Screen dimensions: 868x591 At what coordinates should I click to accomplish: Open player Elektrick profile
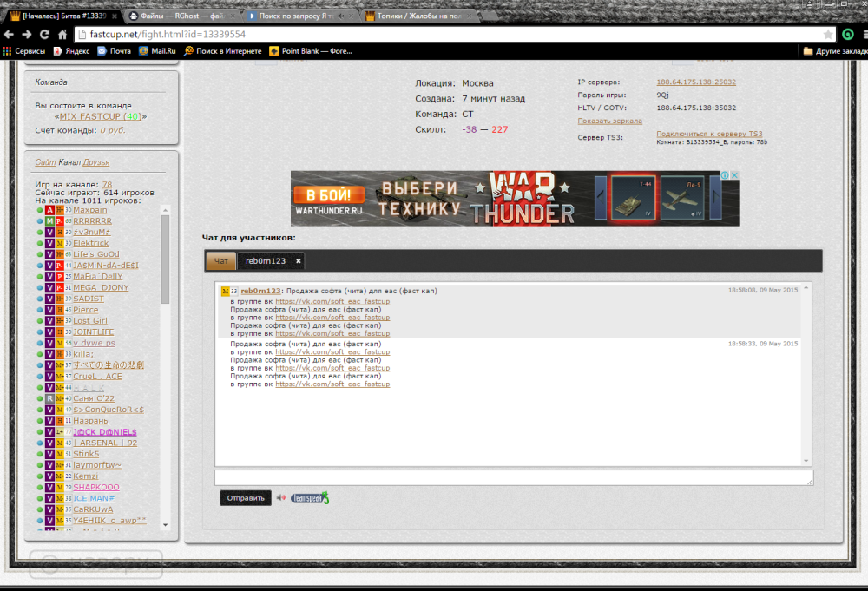pos(91,243)
